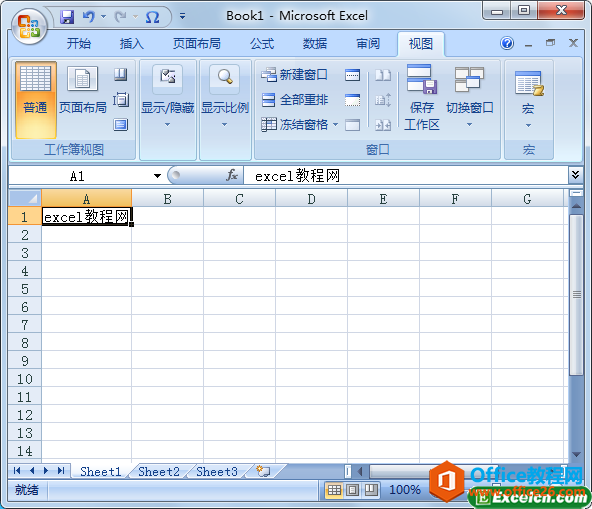The width and height of the screenshot is (592, 509).
Task: Go to last sheet navigation arrow
Action: [61, 470]
